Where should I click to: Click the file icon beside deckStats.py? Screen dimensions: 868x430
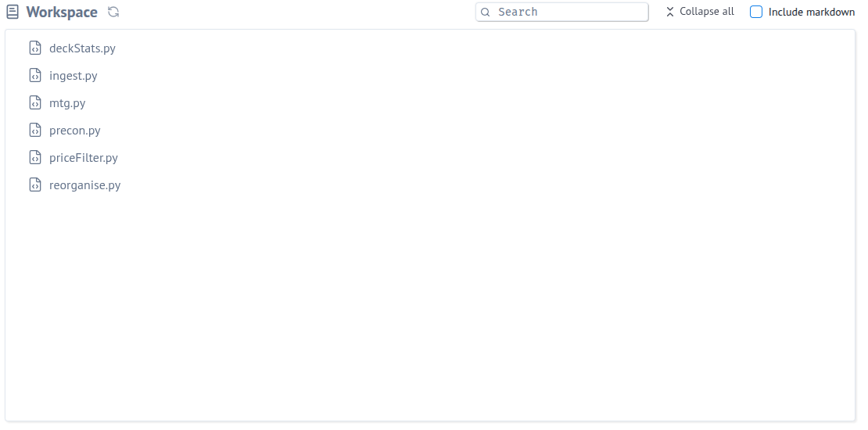coord(35,48)
